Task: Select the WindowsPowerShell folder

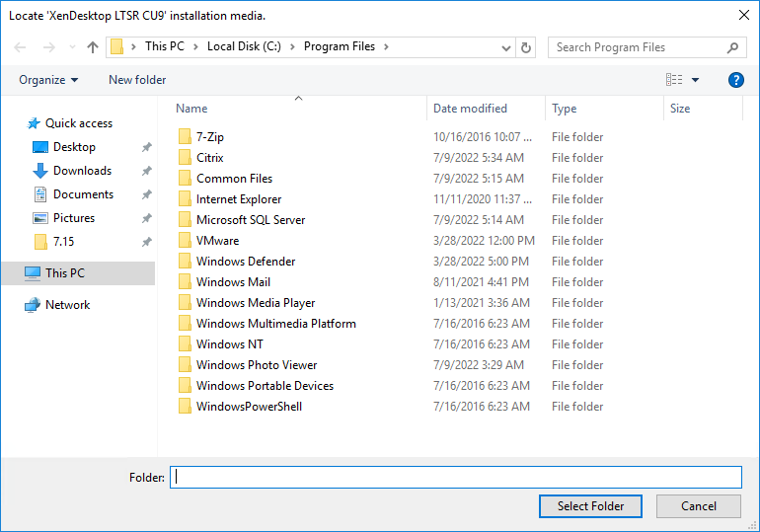Action: coord(249,407)
